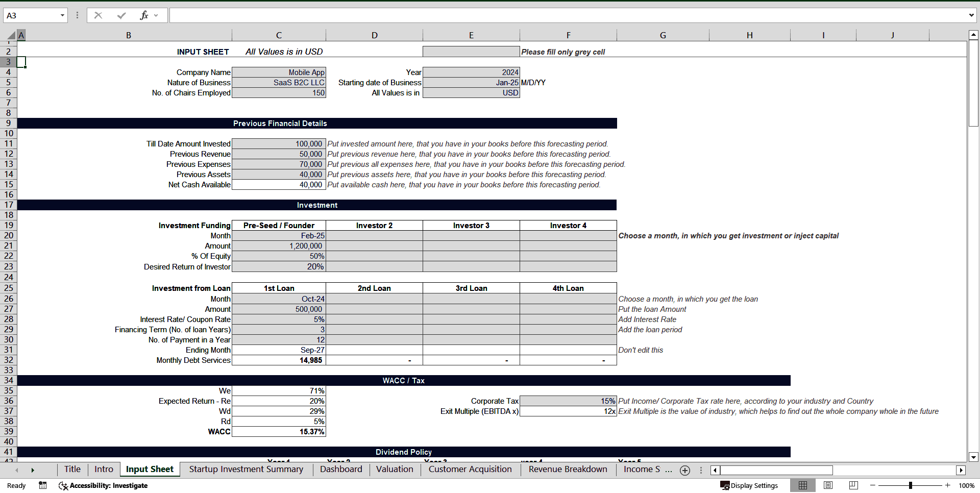Viewport: 980px width, 493px height.
Task: Select Monthly Debt Services value 14,985
Action: [x=279, y=360]
